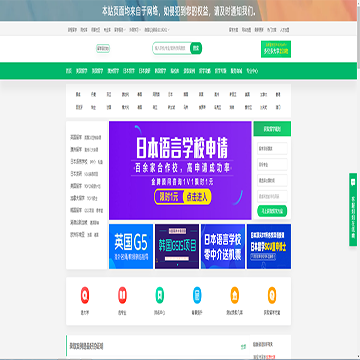Open the blue document circle icon
360x360 pixels.
click(x=197, y=295)
